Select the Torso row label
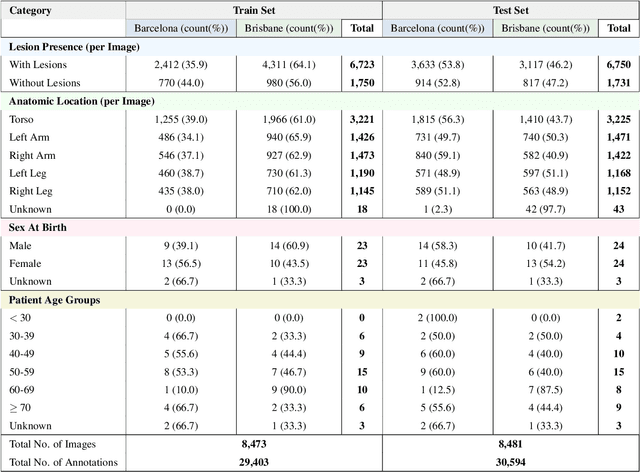The height and width of the screenshot is (472, 640). click(x=23, y=119)
